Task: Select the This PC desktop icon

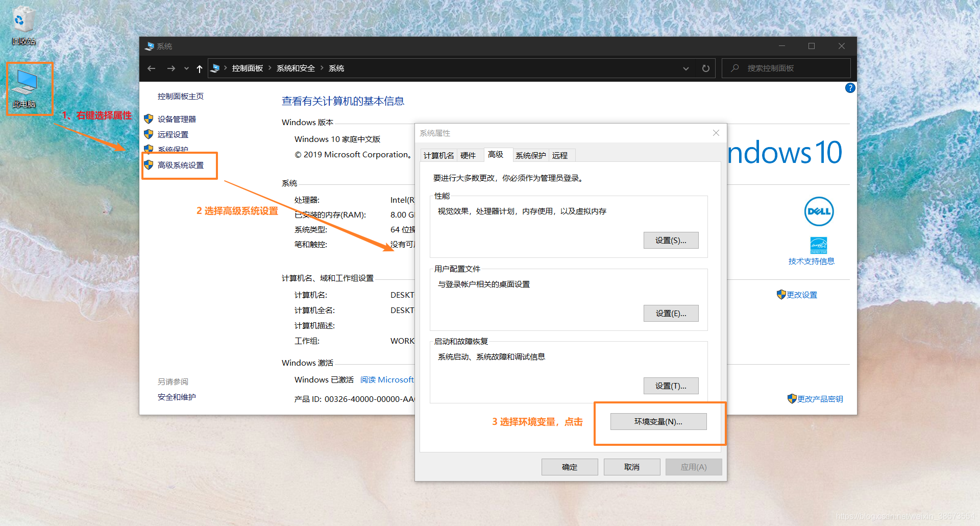Action: [26, 88]
